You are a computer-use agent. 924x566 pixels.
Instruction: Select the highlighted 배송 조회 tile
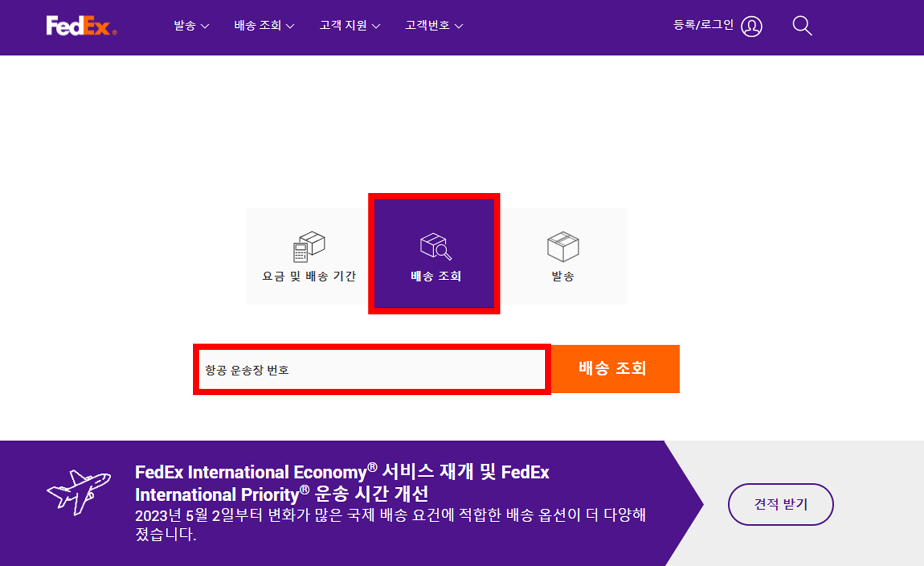pos(434,253)
